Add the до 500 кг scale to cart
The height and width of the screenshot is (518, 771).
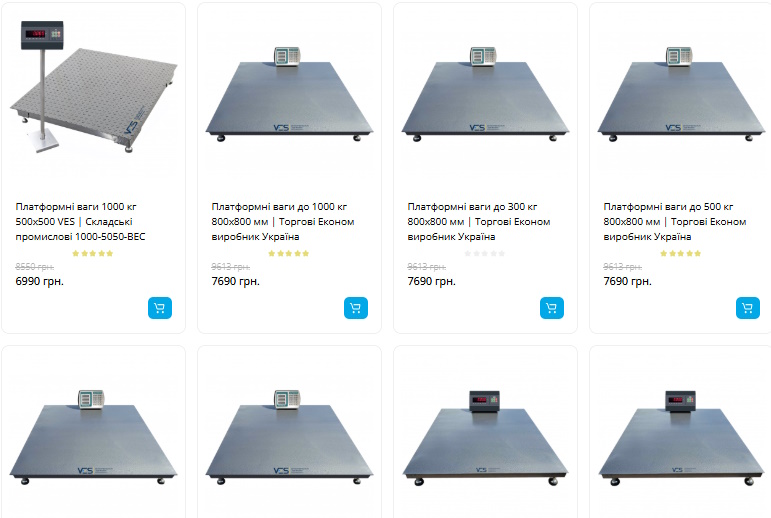coord(748,308)
